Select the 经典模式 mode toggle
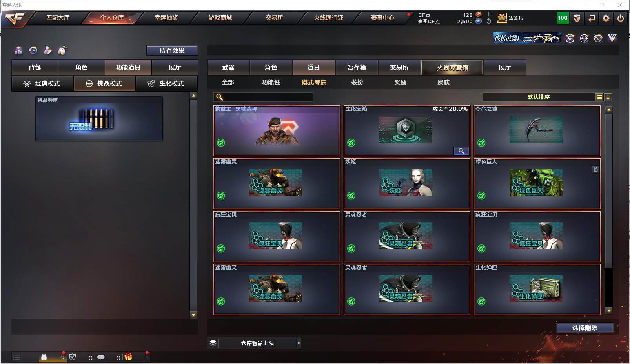Image resolution: width=630 pixels, height=364 pixels. 42,83
